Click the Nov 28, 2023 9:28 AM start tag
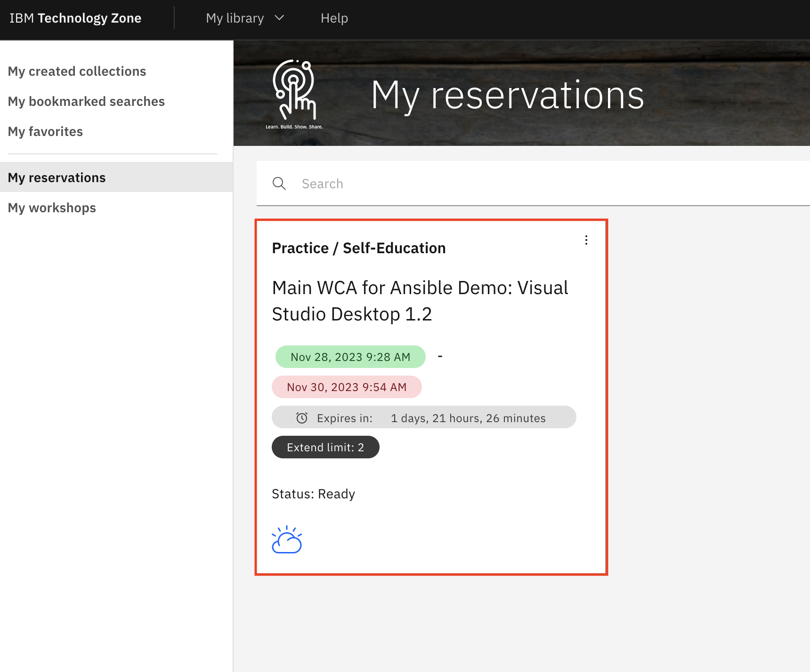810x672 pixels. [x=350, y=357]
